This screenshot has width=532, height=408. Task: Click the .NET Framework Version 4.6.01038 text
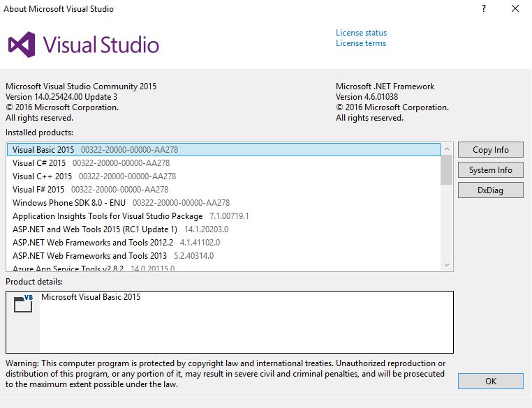point(367,96)
